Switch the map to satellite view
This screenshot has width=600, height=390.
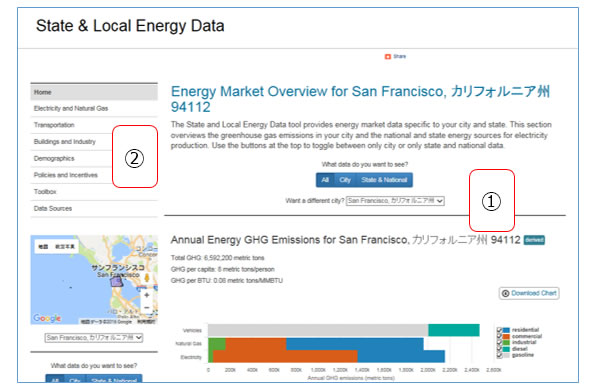coord(65,247)
